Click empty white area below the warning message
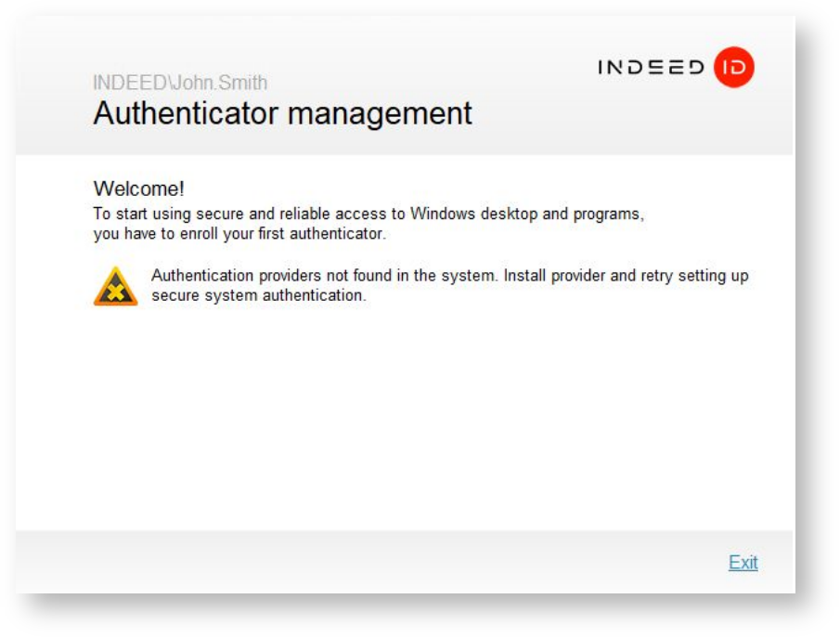Image resolution: width=840 pixels, height=638 pixels. (405, 418)
